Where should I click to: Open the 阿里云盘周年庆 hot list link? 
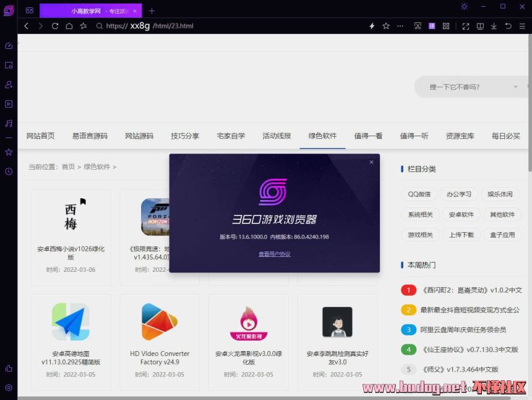(463, 329)
